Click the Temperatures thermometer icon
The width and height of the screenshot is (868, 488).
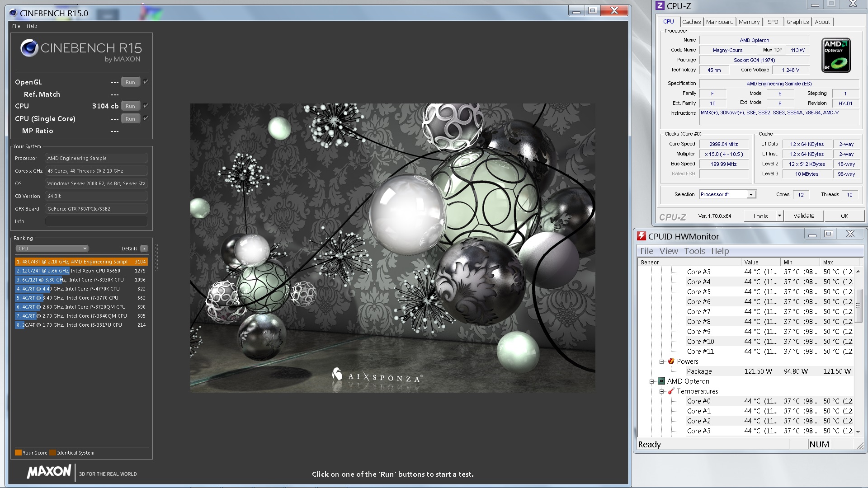pyautogui.click(x=671, y=391)
